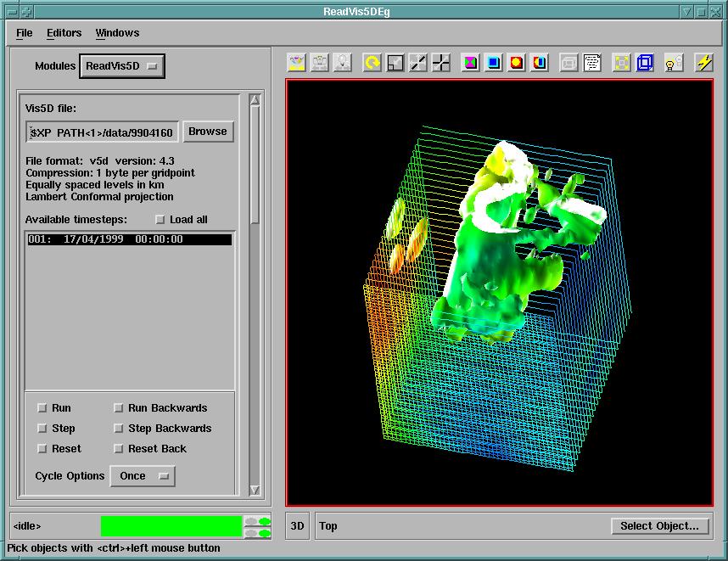This screenshot has height=561, width=728.
Task: Click the magenta and green square icon
Action: (x=470, y=63)
